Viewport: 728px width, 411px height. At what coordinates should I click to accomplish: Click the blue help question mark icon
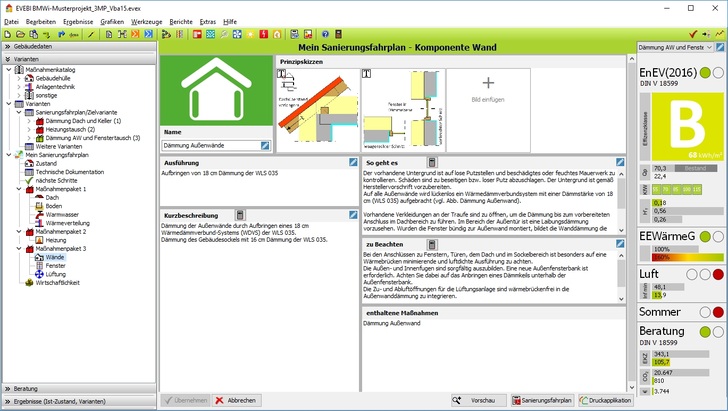325,34
